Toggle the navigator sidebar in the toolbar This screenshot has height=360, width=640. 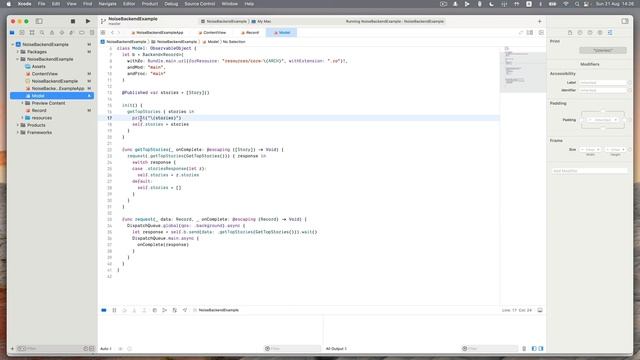39,21
